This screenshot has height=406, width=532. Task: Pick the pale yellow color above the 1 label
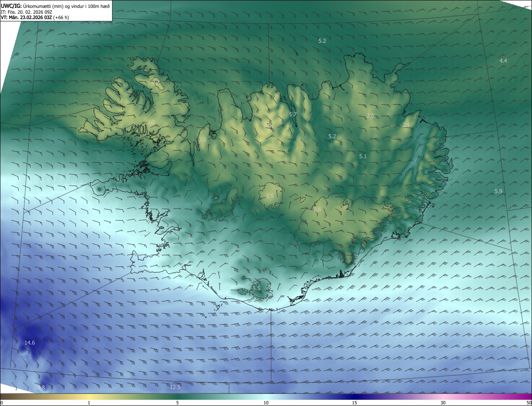89,396
